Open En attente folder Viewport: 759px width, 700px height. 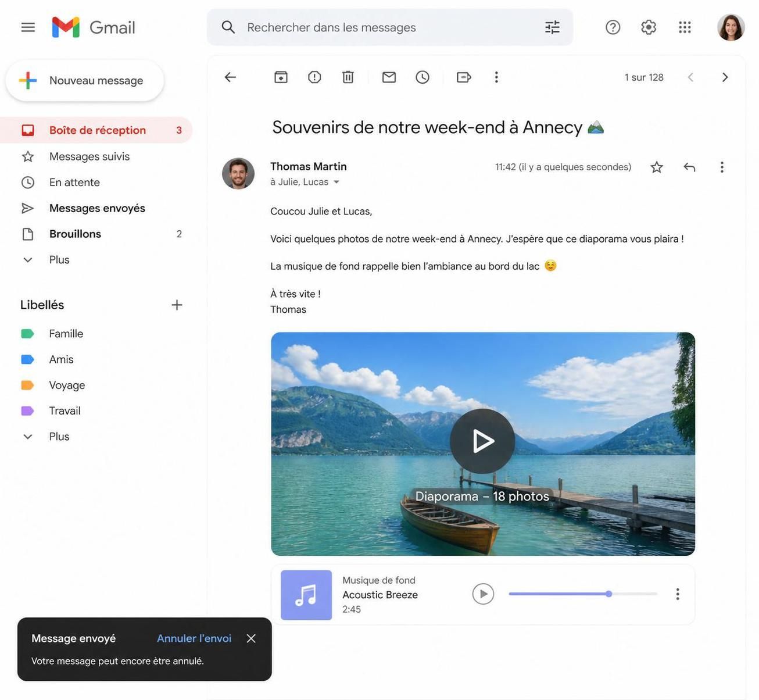coord(74,183)
